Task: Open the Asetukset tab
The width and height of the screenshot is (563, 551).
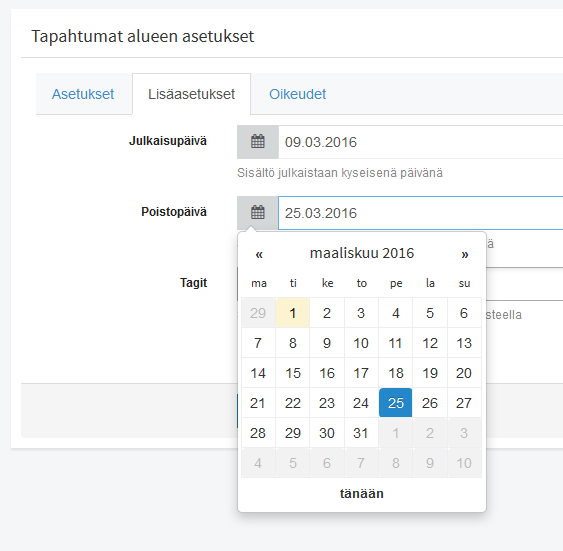Action: [x=83, y=94]
